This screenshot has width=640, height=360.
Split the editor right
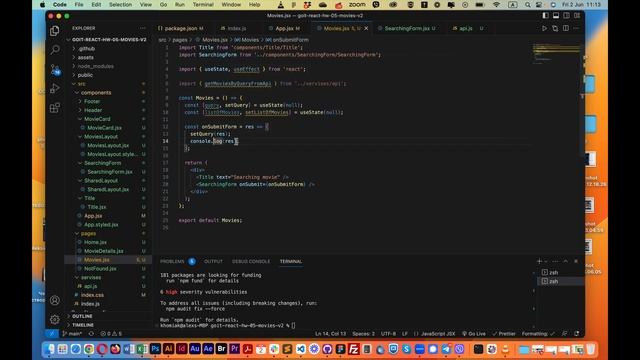pos(566,28)
